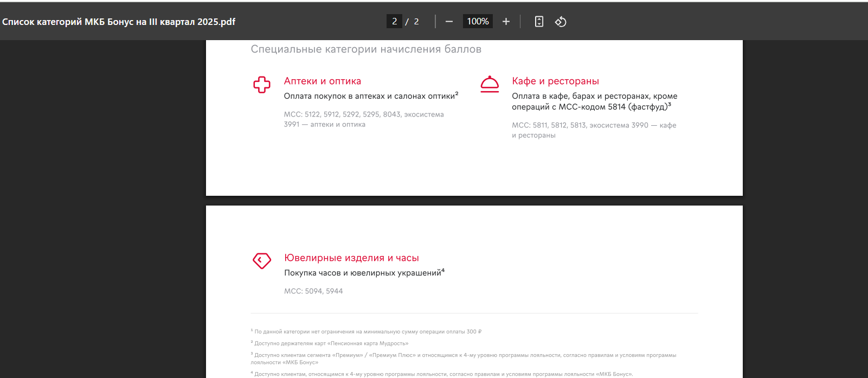
Task: Click the zoom in plus icon
Action: [x=506, y=22]
